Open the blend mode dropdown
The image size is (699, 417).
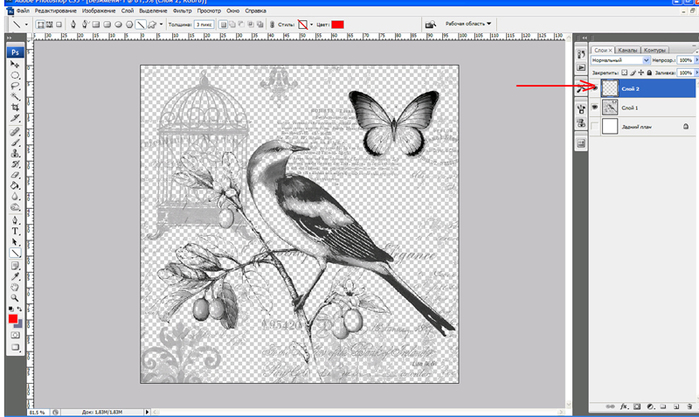[x=620, y=60]
